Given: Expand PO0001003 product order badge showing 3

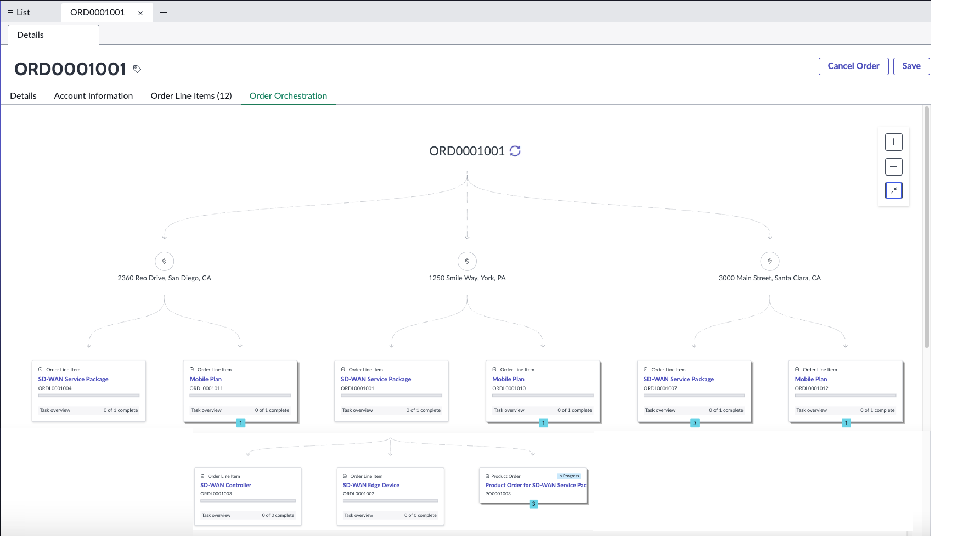Looking at the screenshot, I should click(x=533, y=504).
